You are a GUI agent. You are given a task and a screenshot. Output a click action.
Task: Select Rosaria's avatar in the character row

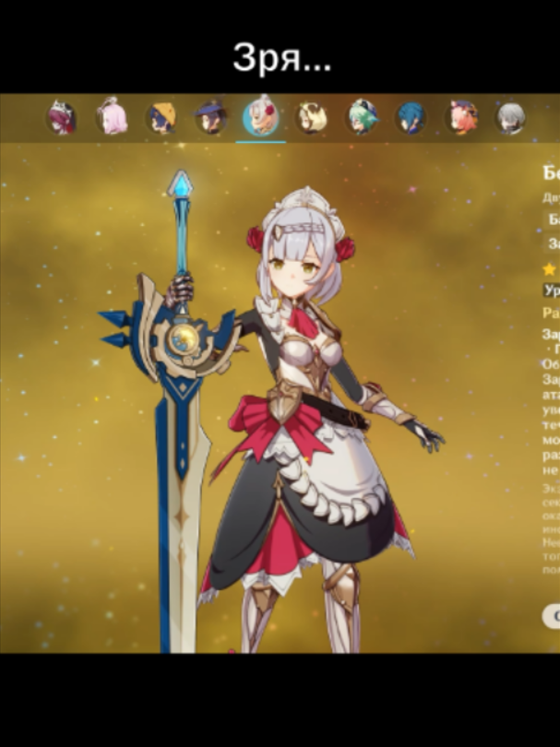[x=62, y=118]
